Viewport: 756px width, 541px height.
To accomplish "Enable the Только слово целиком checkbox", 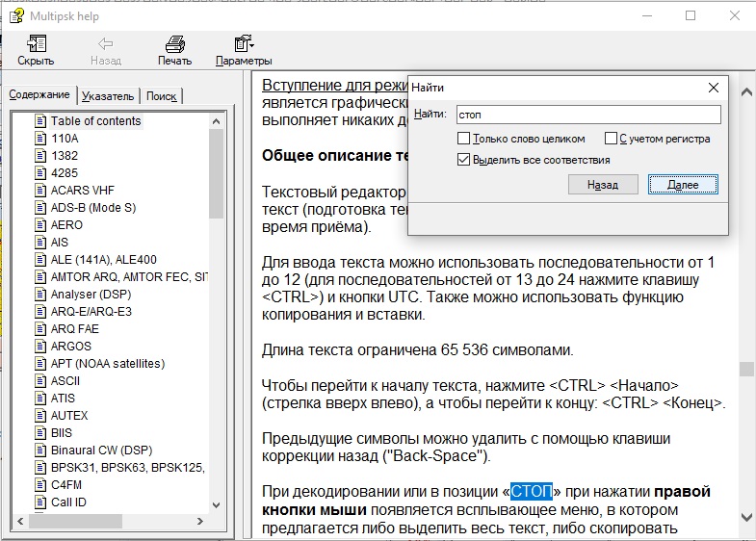I will point(463,139).
